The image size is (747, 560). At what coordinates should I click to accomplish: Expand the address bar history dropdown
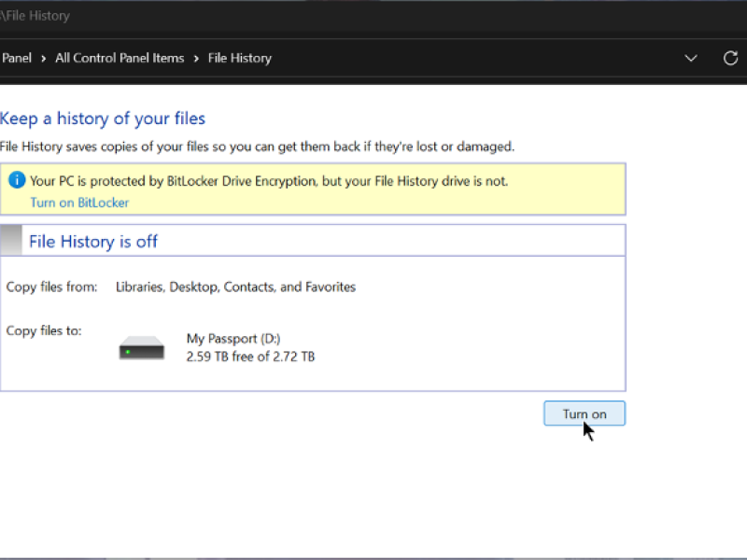tap(691, 58)
